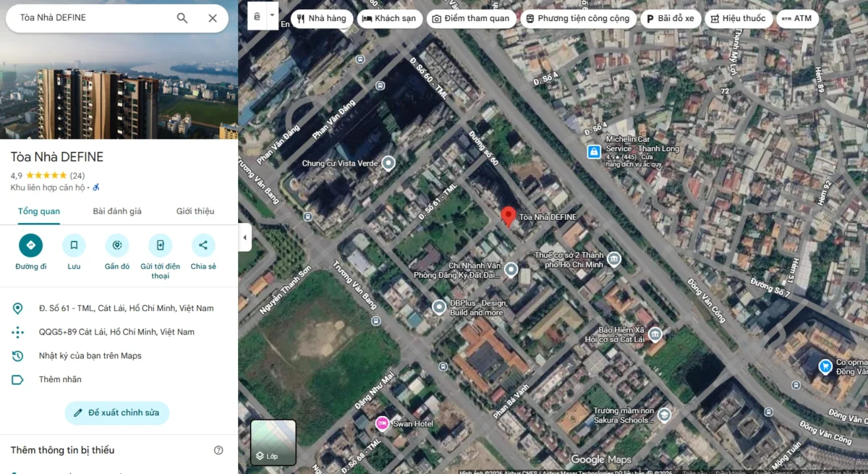The image size is (868, 474).
Task: Click the search magnifier icon
Action: pyautogui.click(x=182, y=18)
